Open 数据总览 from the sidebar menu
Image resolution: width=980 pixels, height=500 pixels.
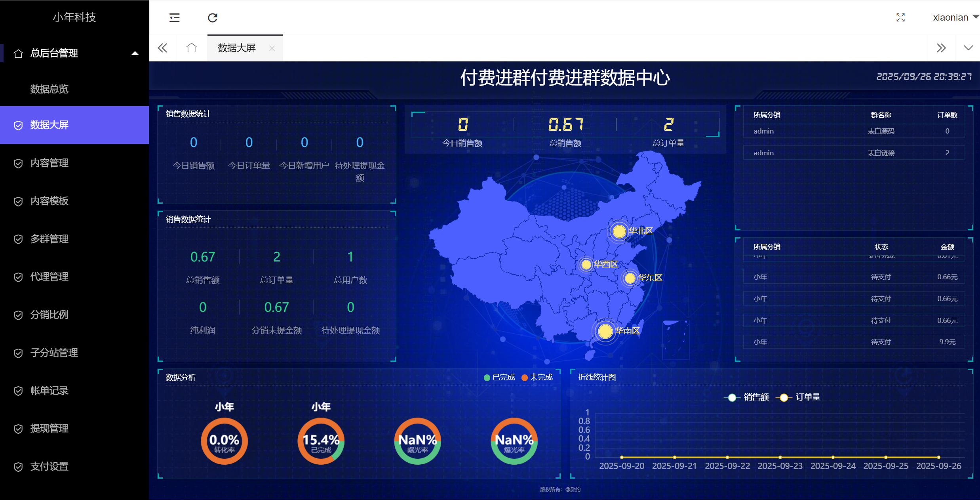click(49, 89)
